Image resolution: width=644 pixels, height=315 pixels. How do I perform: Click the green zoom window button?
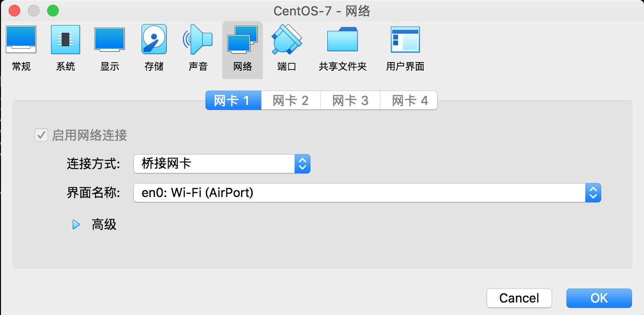click(52, 10)
